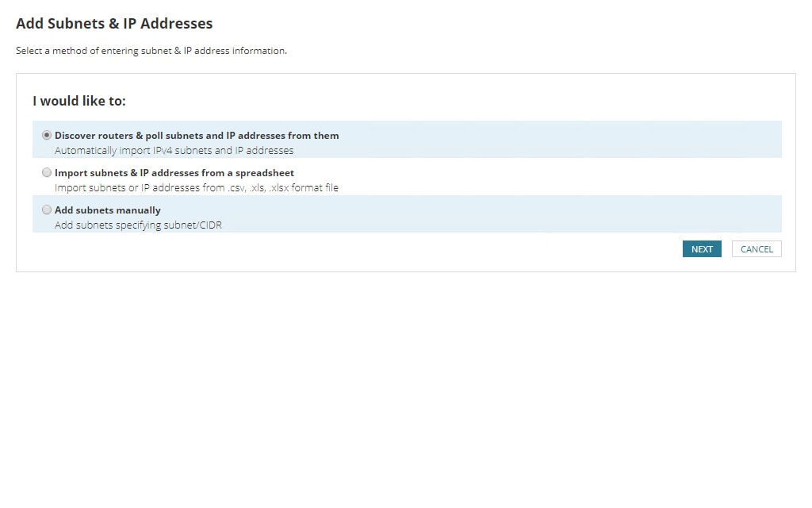This screenshot has width=812, height=508.
Task: Click the I would like to heading
Action: pos(79,101)
